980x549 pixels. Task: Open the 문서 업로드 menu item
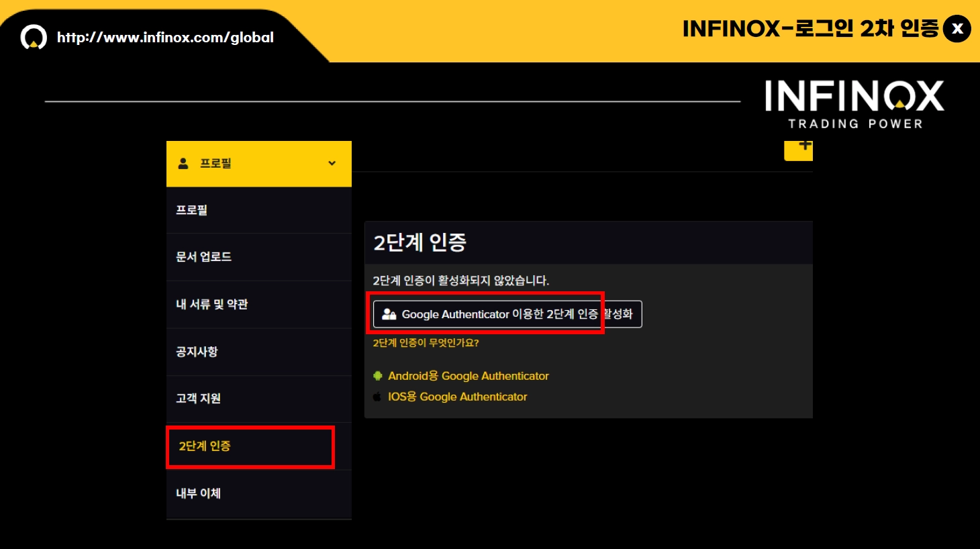click(x=259, y=257)
